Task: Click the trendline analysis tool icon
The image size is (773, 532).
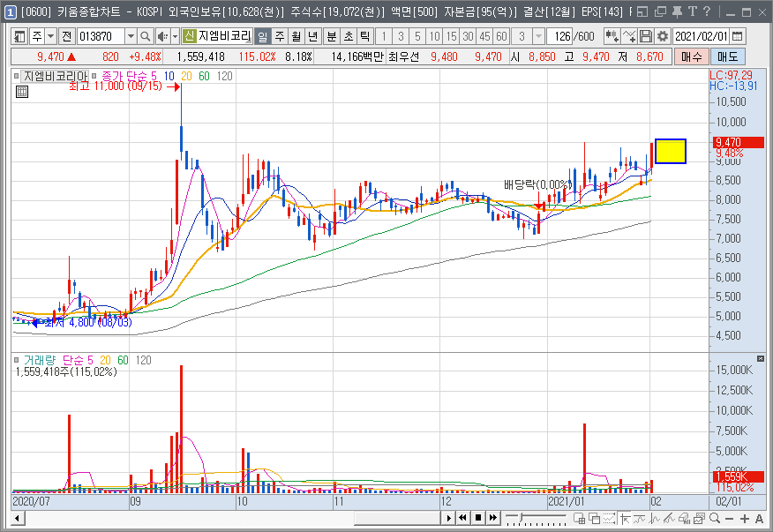Action: point(670,518)
